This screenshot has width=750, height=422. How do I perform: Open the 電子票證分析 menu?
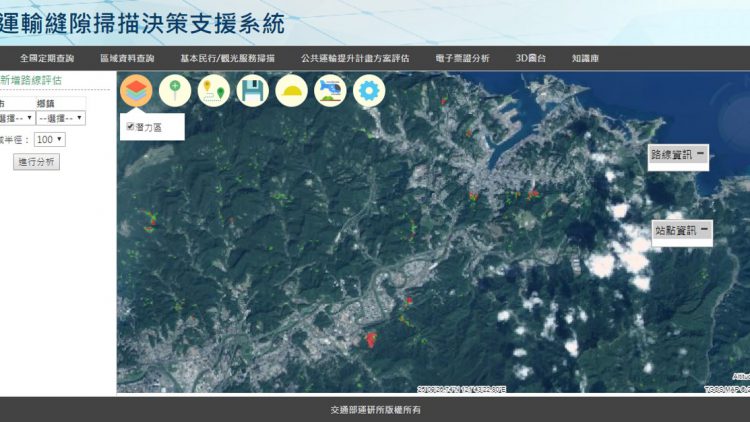(x=463, y=58)
